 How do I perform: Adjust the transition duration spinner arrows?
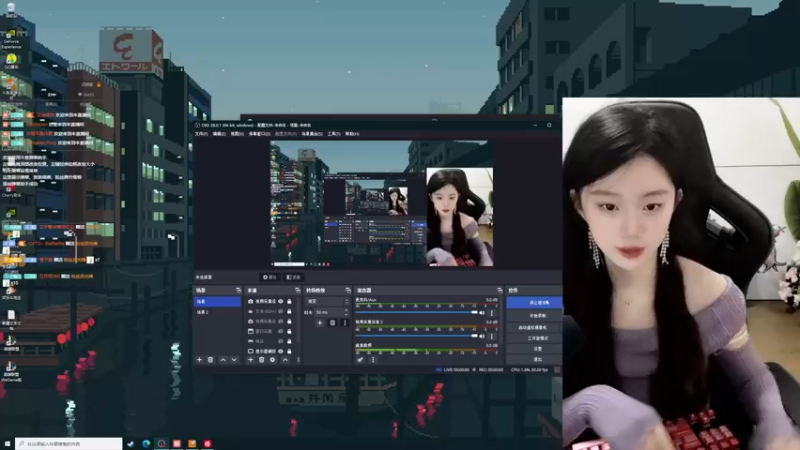click(346, 312)
